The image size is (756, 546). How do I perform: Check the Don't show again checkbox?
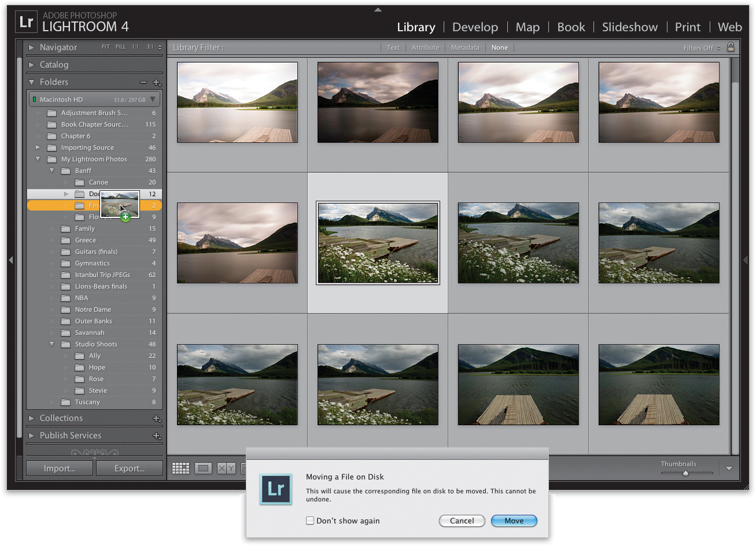[310, 521]
